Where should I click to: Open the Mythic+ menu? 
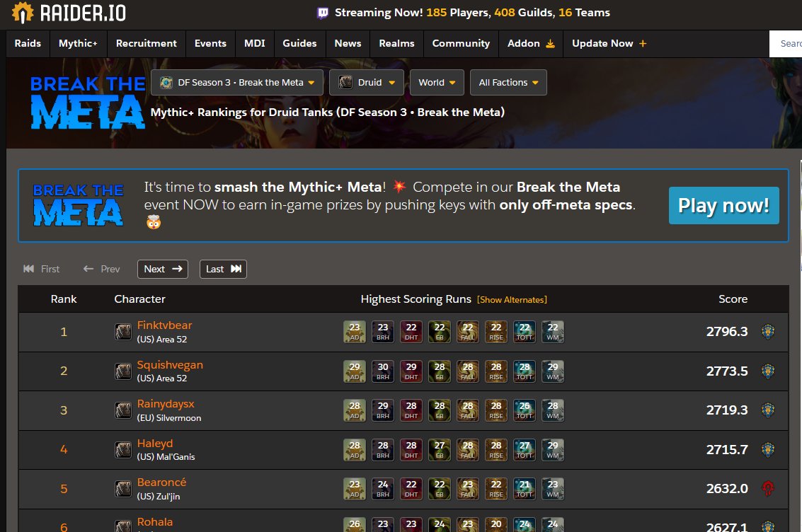coord(78,43)
